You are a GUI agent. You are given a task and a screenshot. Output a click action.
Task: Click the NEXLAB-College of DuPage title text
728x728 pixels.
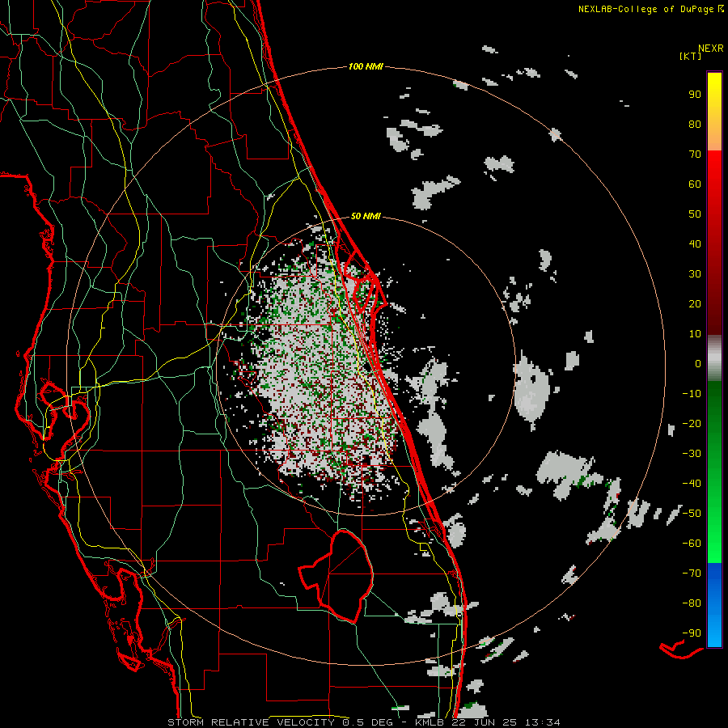(645, 9)
